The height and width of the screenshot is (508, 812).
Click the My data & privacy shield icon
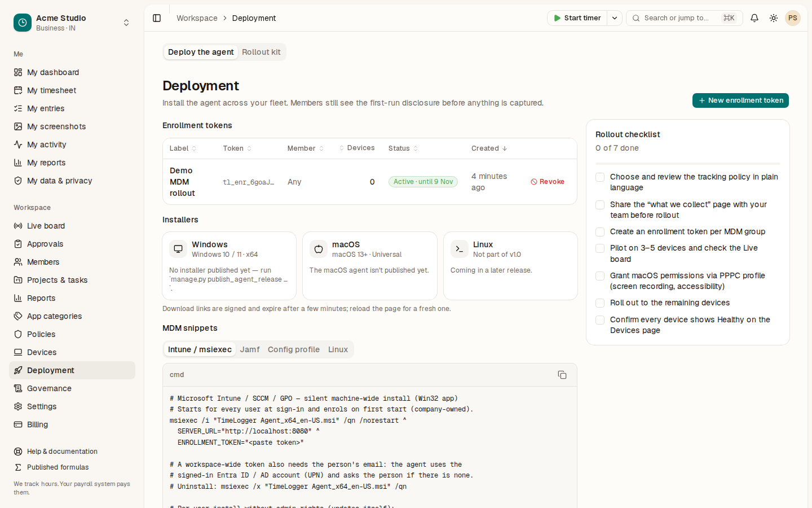click(18, 181)
